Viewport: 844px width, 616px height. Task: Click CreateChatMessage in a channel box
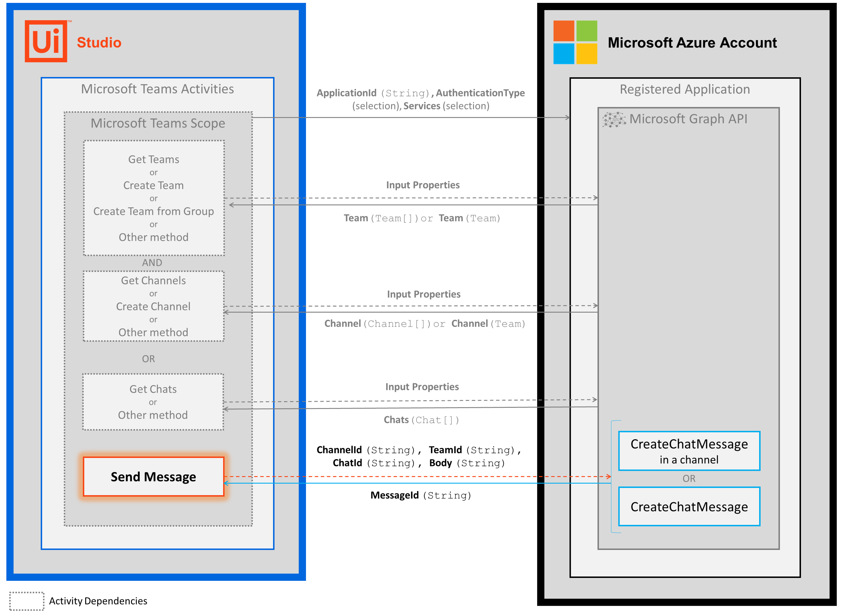689,451
